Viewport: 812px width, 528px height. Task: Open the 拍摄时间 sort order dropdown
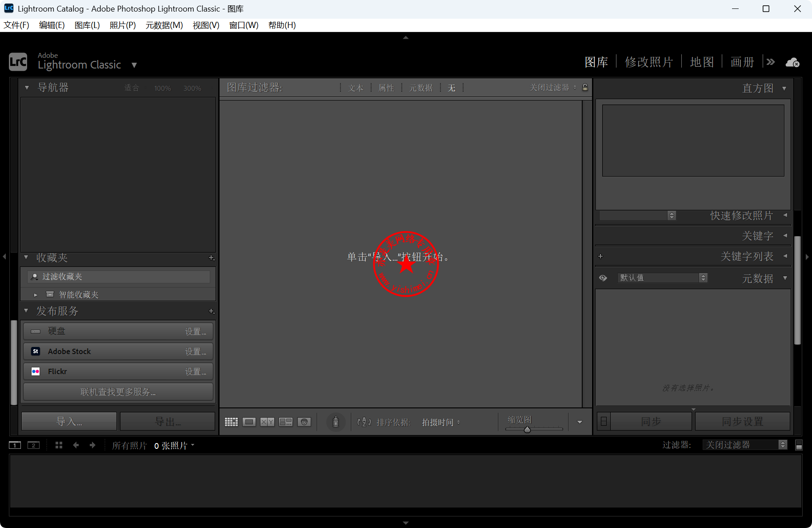point(441,422)
